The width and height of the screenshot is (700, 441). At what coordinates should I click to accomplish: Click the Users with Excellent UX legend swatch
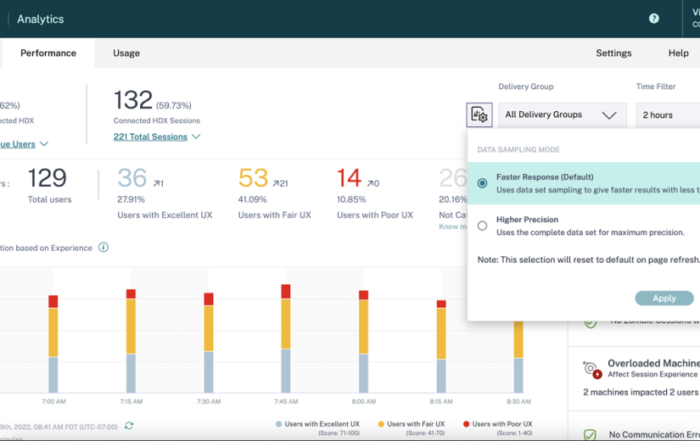click(277, 425)
